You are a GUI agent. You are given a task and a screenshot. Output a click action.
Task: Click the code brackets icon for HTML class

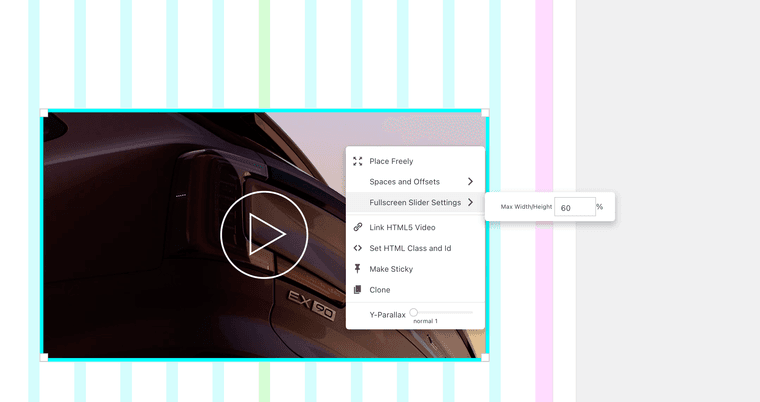coord(358,248)
